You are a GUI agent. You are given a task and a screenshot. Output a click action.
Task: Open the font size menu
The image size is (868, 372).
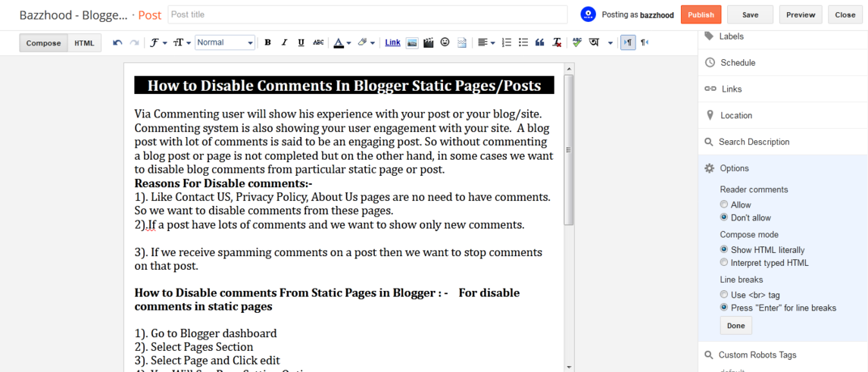(182, 42)
